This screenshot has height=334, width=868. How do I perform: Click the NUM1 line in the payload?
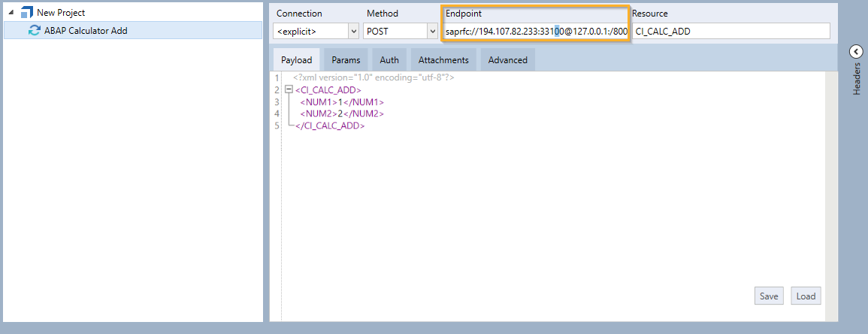pos(341,102)
